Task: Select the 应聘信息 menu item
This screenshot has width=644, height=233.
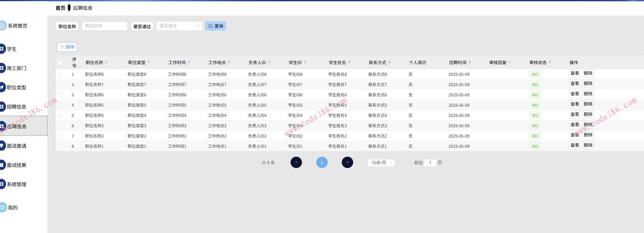Action: coord(23,126)
